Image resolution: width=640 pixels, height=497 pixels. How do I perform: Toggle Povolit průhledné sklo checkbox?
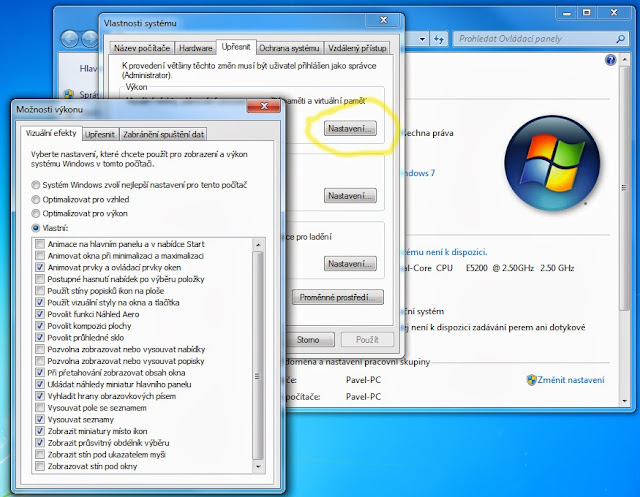click(x=40, y=337)
